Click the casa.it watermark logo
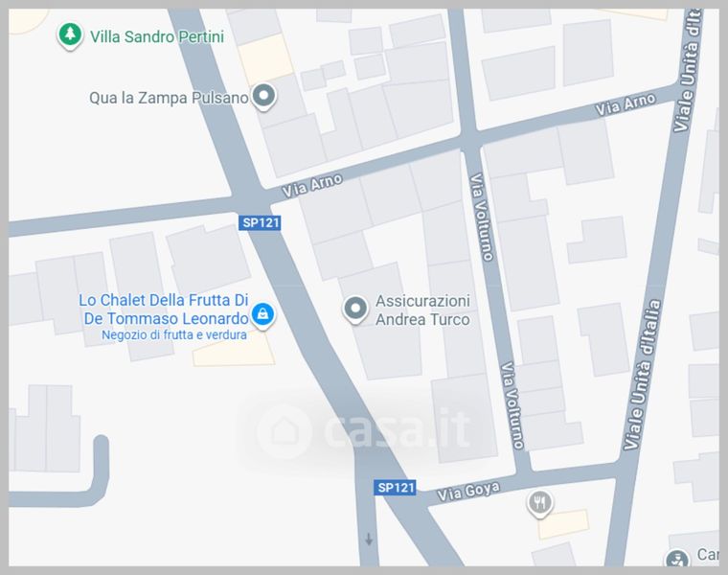 (x=363, y=430)
